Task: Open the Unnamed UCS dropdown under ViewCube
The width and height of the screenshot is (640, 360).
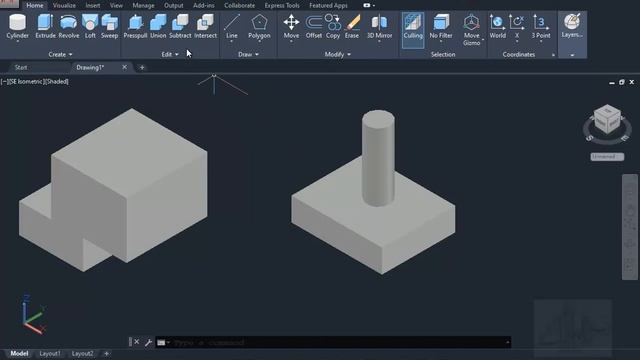Action: click(607, 157)
